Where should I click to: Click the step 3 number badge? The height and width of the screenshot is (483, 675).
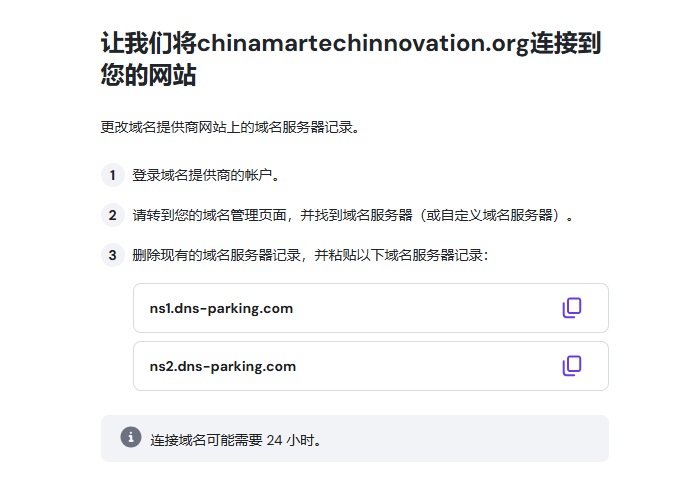[x=113, y=255]
